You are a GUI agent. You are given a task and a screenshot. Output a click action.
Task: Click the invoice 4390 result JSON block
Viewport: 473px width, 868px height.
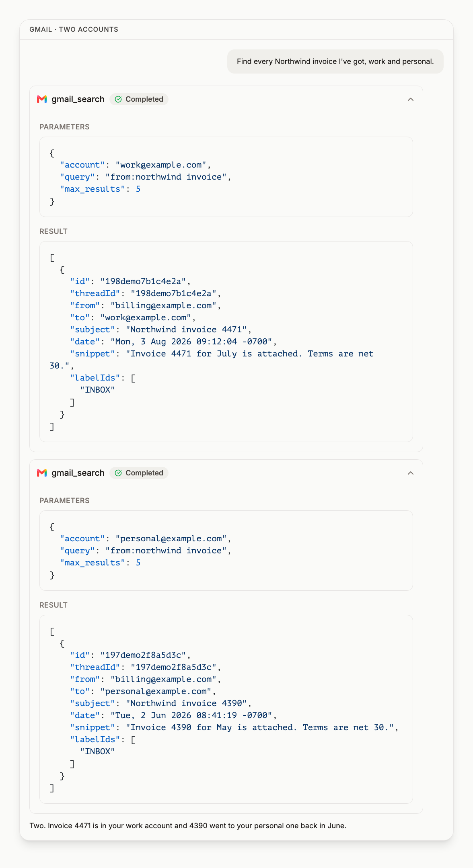[x=226, y=709]
